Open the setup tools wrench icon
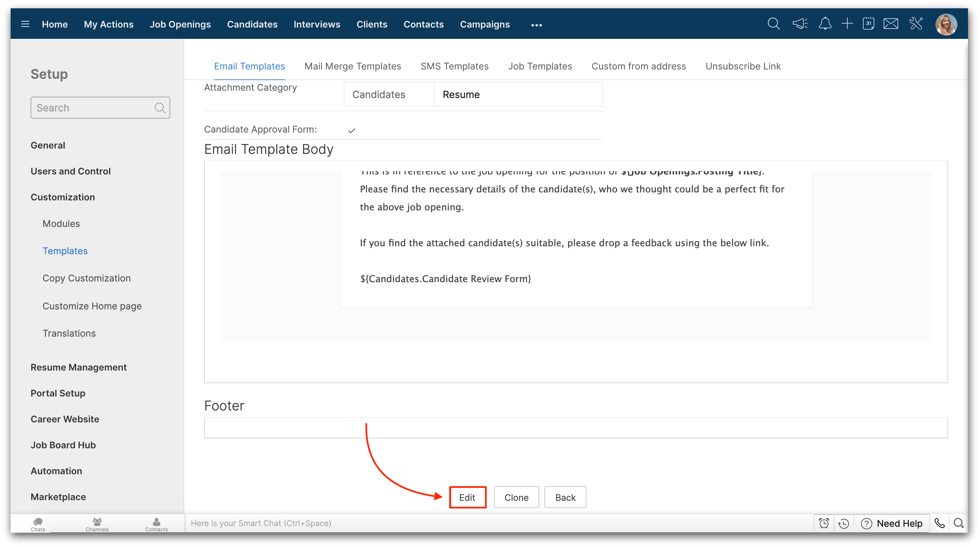 [916, 24]
